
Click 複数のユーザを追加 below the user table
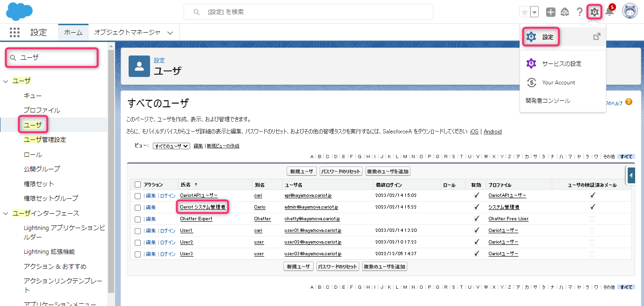[384, 266]
